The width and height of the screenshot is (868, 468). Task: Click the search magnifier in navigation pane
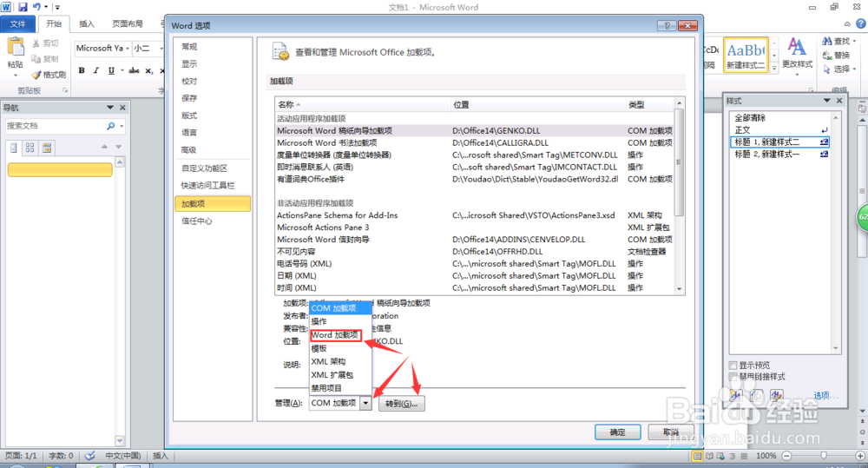[x=111, y=126]
